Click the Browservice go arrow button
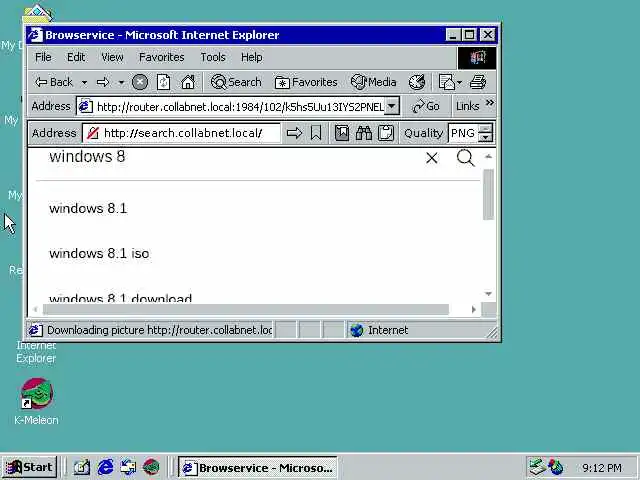 pyautogui.click(x=294, y=133)
